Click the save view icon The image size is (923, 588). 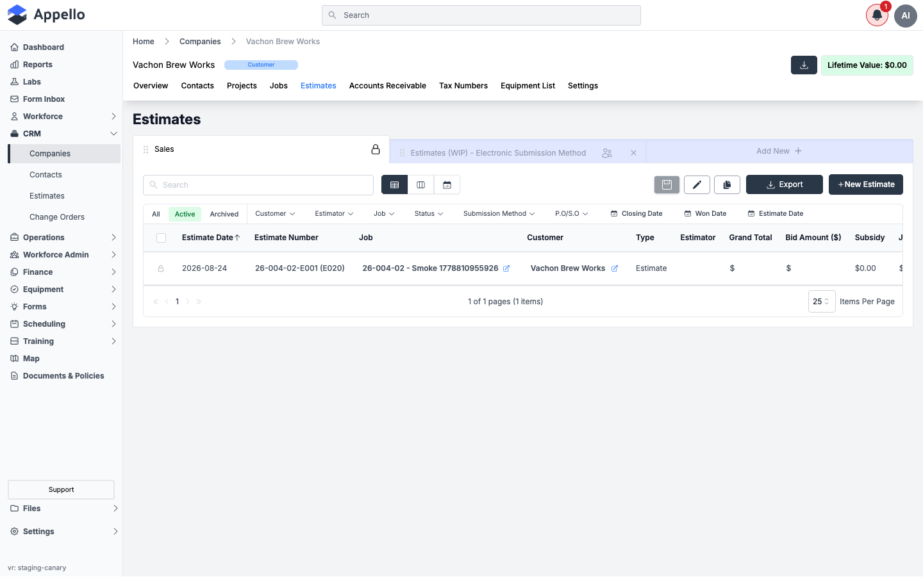[x=667, y=184]
